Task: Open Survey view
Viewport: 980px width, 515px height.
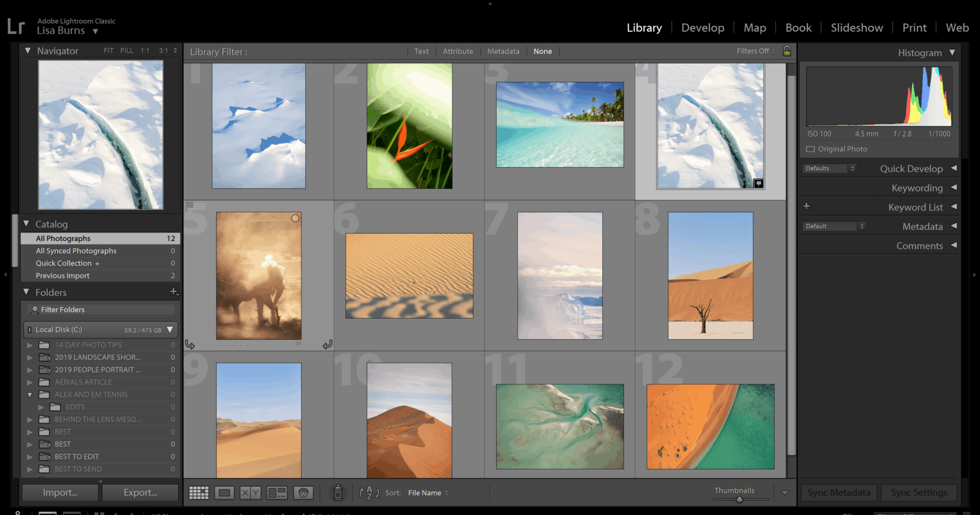Action: point(277,493)
